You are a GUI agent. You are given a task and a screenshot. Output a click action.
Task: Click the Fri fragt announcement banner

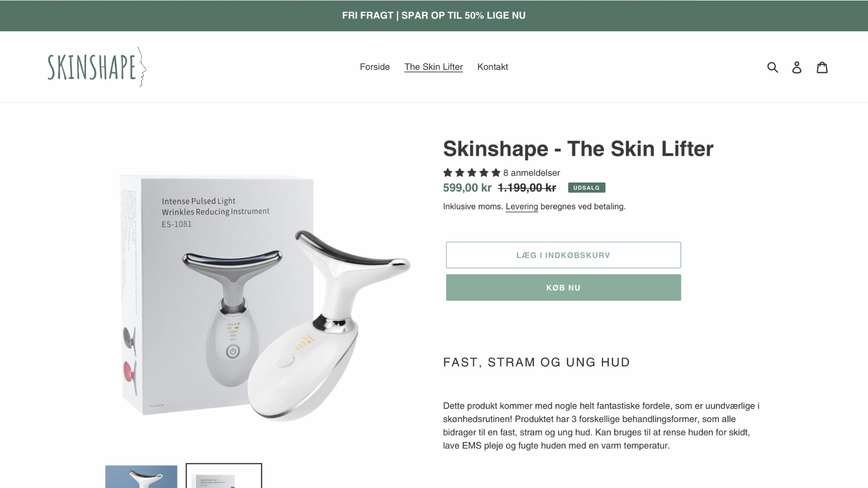(x=434, y=15)
